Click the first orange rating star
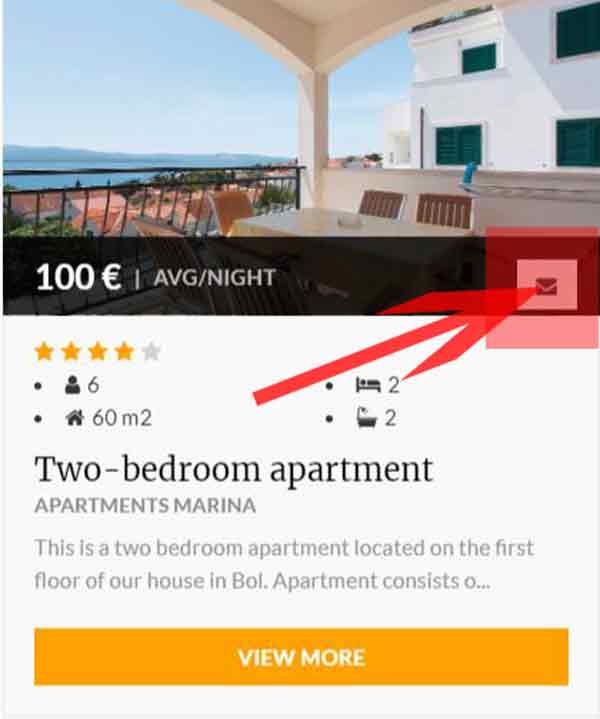 click(44, 352)
